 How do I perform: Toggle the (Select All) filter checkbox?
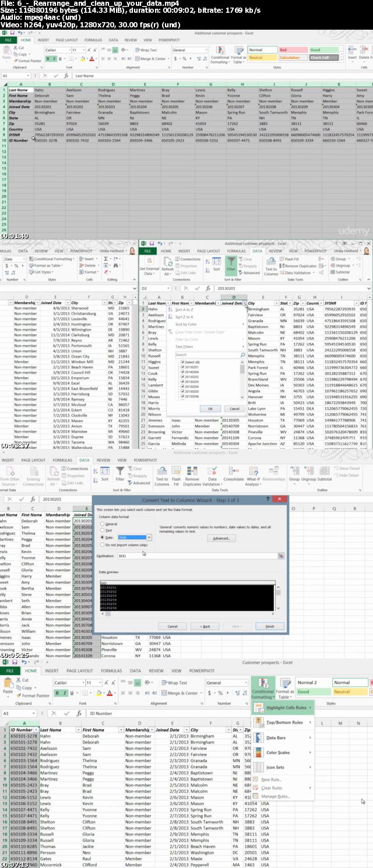182,362
